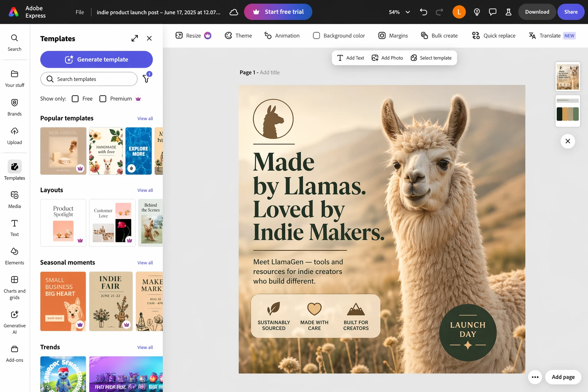588x392 pixels.
Task: Open the Elements sidebar panel
Action: (x=15, y=256)
